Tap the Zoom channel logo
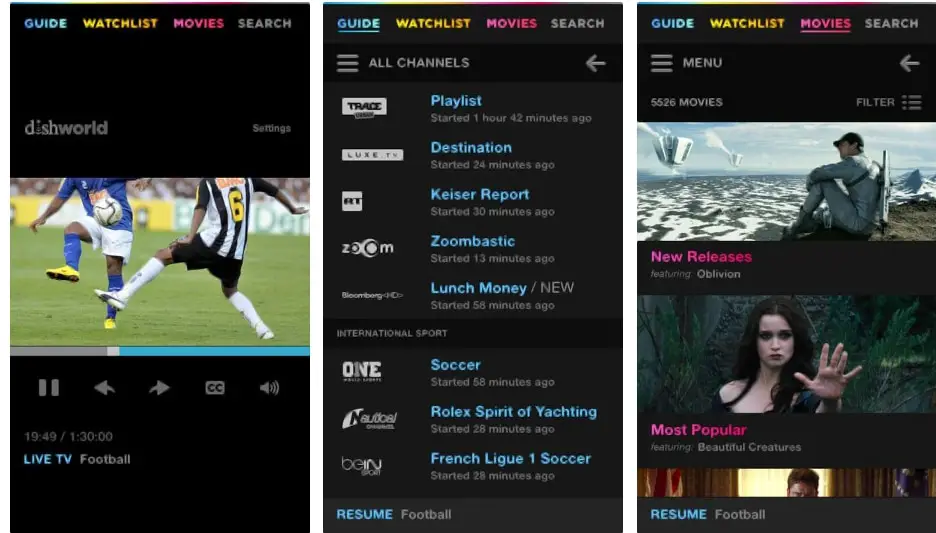Viewport: 936px width, 533px height. click(368, 248)
